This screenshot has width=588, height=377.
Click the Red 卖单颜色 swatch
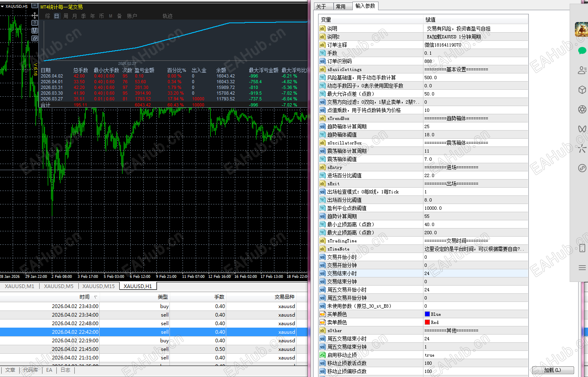click(427, 322)
